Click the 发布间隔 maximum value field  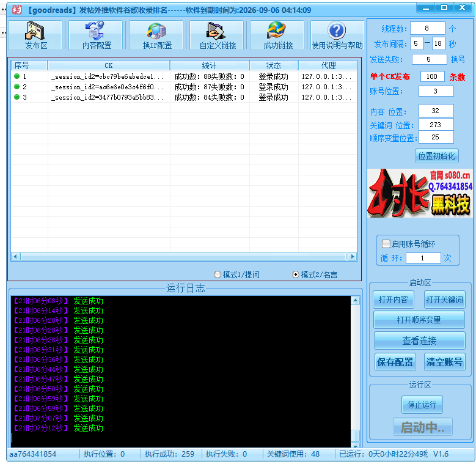pyautogui.click(x=438, y=44)
